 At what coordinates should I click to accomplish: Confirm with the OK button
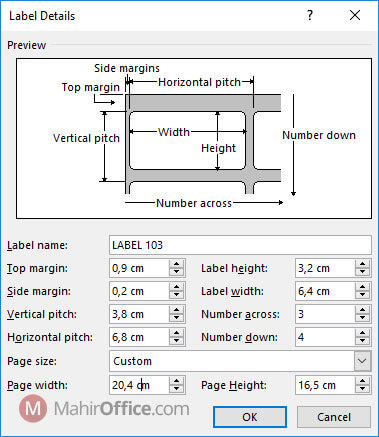click(250, 417)
